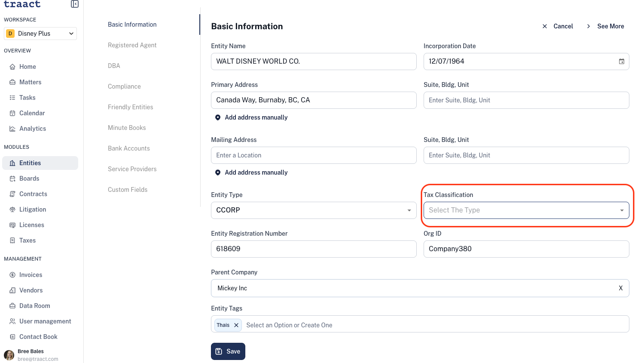Open the Disney Plus workspace dropdown
The width and height of the screenshot is (644, 363).
40,34
